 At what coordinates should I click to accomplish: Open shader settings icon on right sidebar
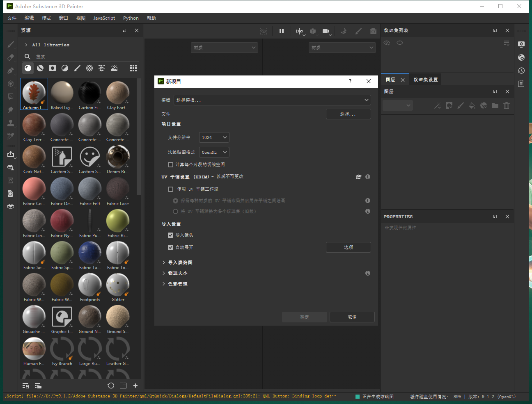[x=521, y=57]
